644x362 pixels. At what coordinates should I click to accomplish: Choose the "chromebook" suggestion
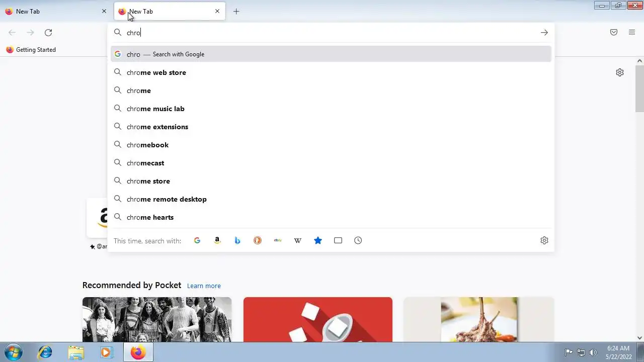331,145
